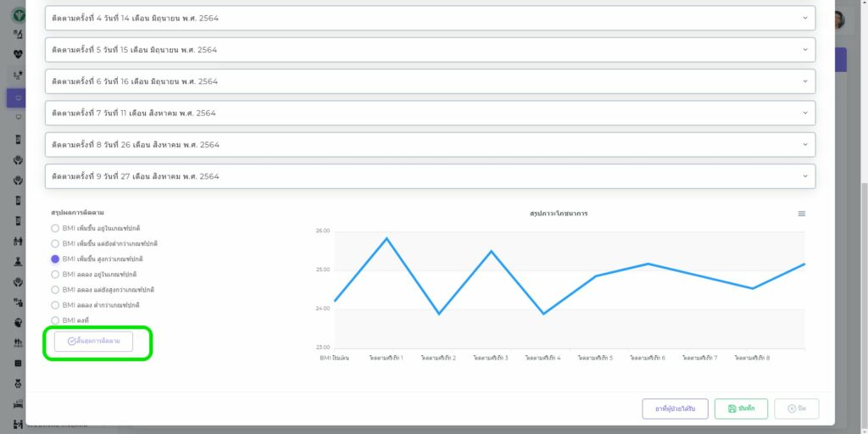The width and height of the screenshot is (868, 434).
Task: Select BMI ลดลง อยู่ในเกณฑ์ปกติ radio option
Action: [55, 275]
